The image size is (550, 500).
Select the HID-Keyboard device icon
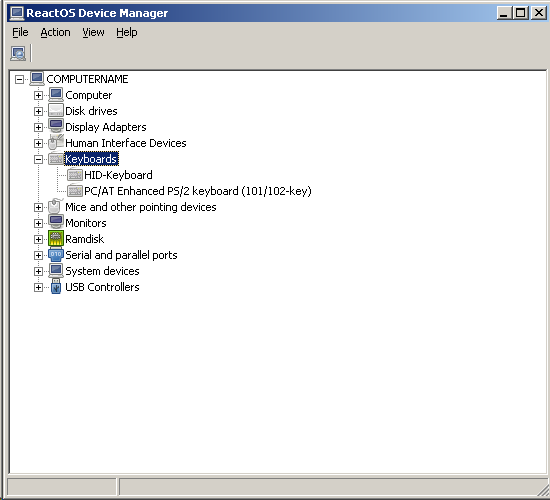75,174
